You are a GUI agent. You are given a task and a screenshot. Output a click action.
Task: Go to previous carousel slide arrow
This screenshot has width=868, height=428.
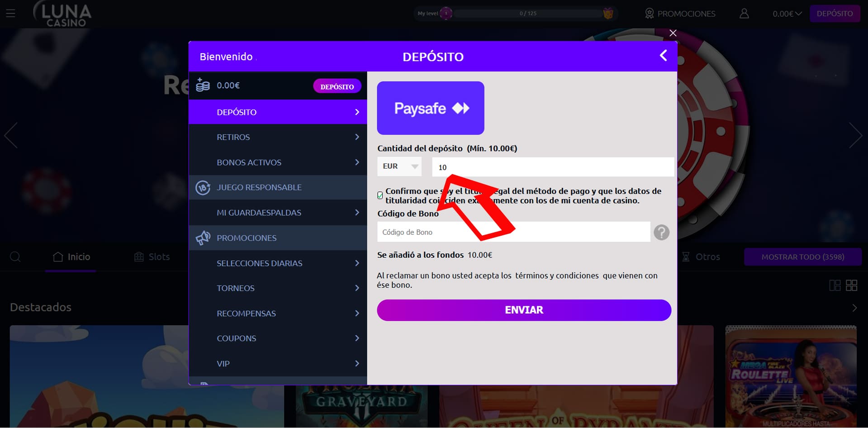pyautogui.click(x=11, y=135)
